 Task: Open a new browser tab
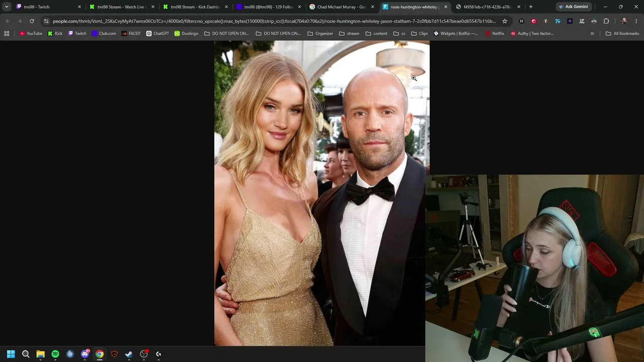click(x=531, y=7)
